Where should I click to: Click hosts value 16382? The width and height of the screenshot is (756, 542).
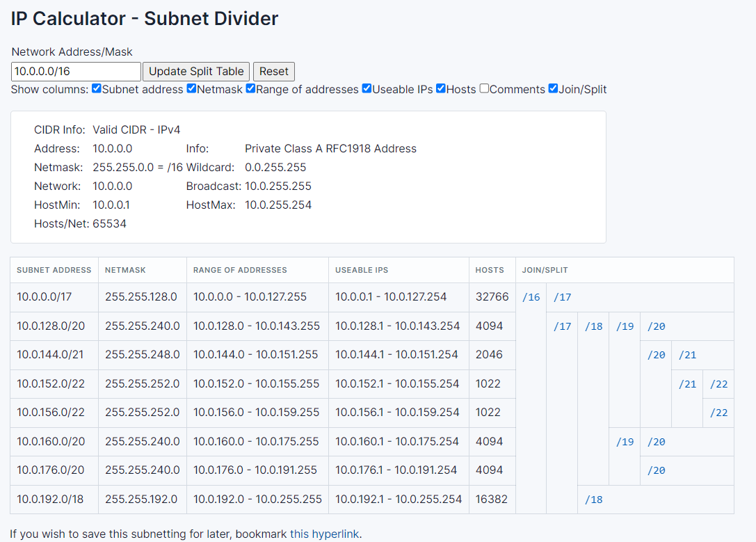[492, 499]
